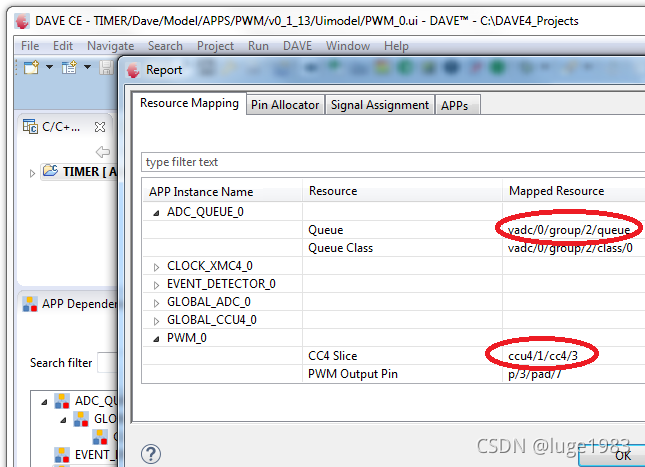Click the vadc/0/group/2/class/0 mapped resource
This screenshot has width=645, height=467.
tap(570, 248)
